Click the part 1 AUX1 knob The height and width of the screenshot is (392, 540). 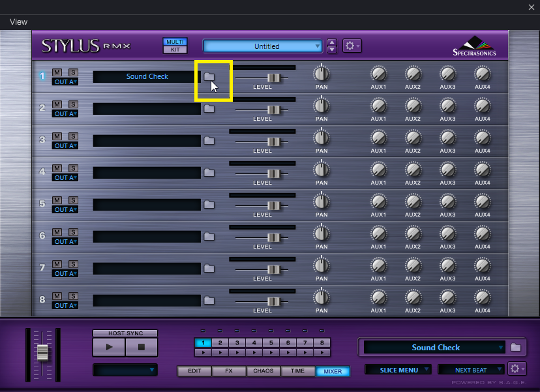[378, 74]
